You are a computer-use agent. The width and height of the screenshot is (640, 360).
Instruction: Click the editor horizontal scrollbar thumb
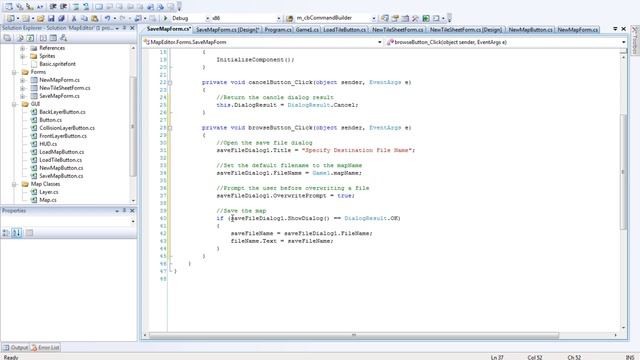(354, 335)
